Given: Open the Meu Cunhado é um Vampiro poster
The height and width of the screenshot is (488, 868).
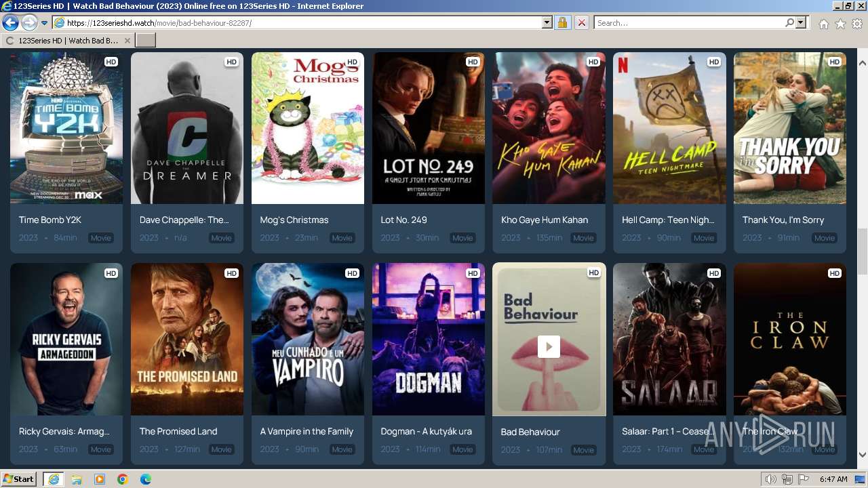Looking at the screenshot, I should coord(308,339).
